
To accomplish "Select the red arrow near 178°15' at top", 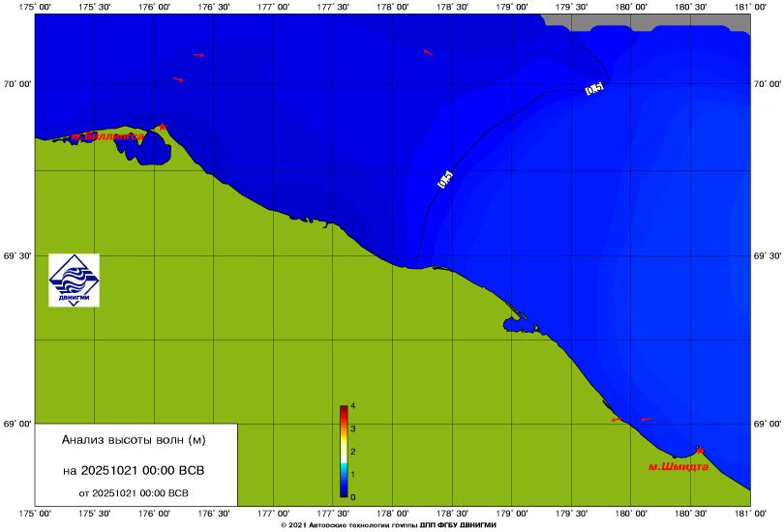I will (x=428, y=52).
